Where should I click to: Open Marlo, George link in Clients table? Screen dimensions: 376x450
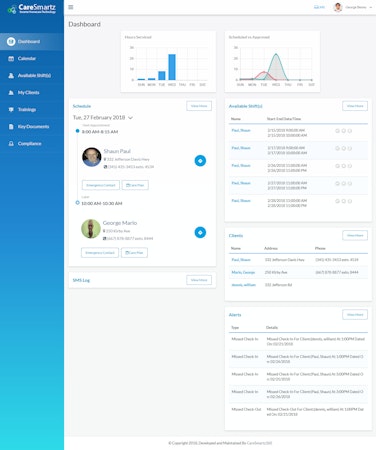point(243,272)
